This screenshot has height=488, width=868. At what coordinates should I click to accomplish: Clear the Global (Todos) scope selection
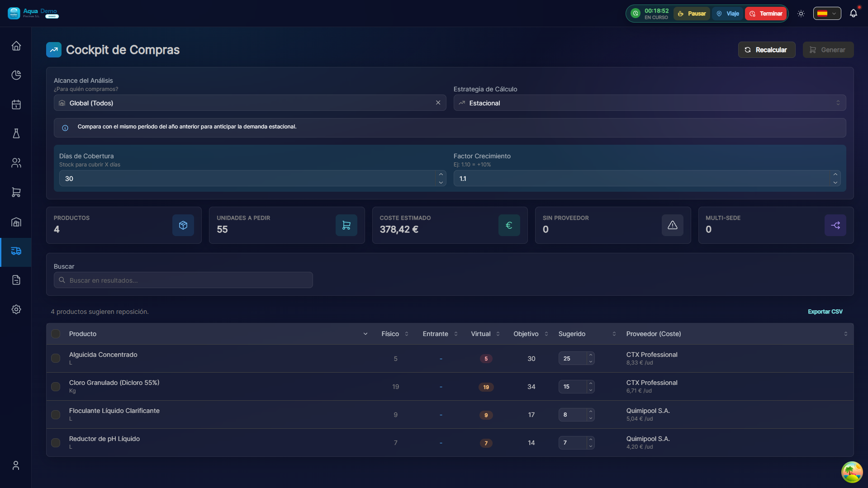click(438, 103)
